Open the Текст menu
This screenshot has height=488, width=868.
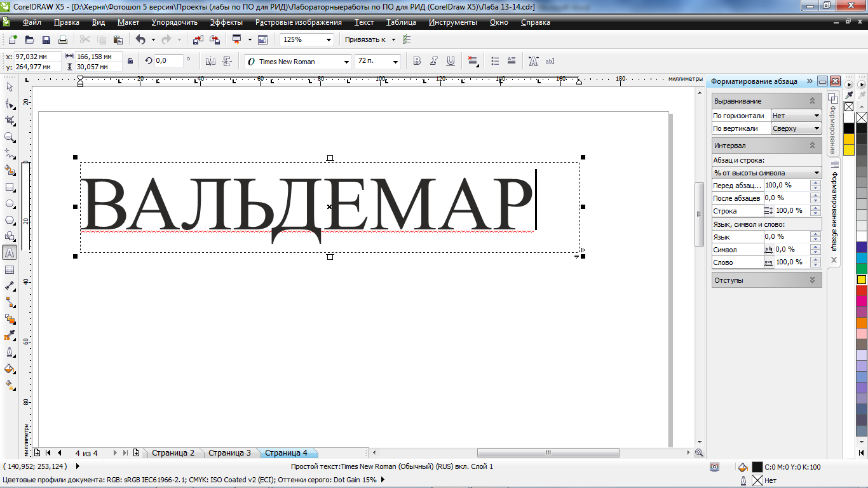coord(364,22)
